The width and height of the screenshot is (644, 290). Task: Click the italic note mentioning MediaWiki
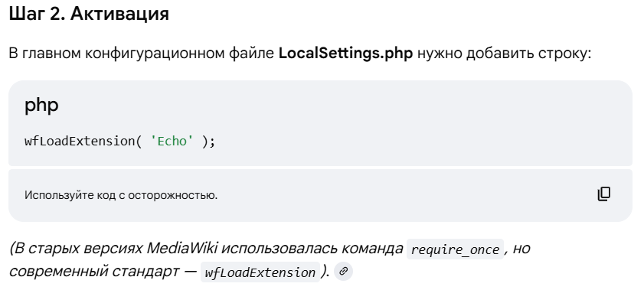(x=270, y=260)
